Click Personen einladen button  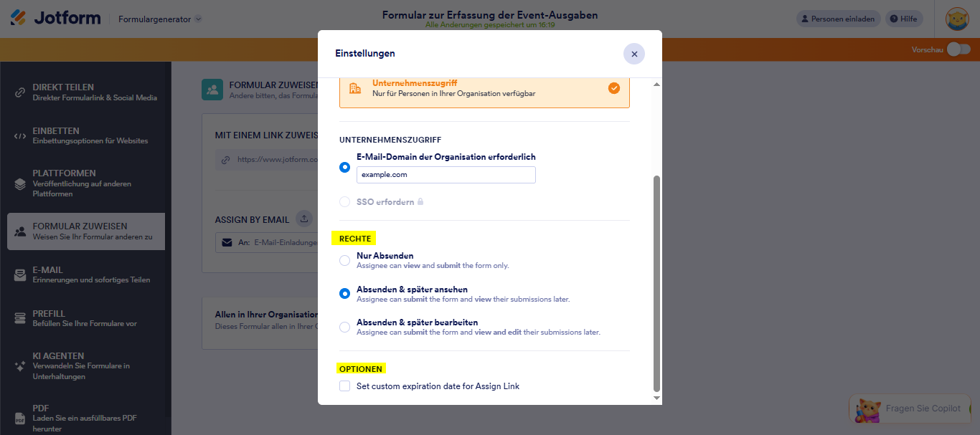pyautogui.click(x=837, y=19)
